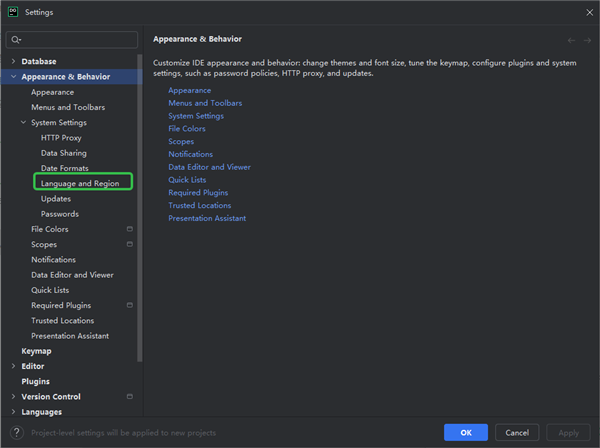Click the help question mark icon
Viewport: 600px width, 448px height.
[x=16, y=432]
